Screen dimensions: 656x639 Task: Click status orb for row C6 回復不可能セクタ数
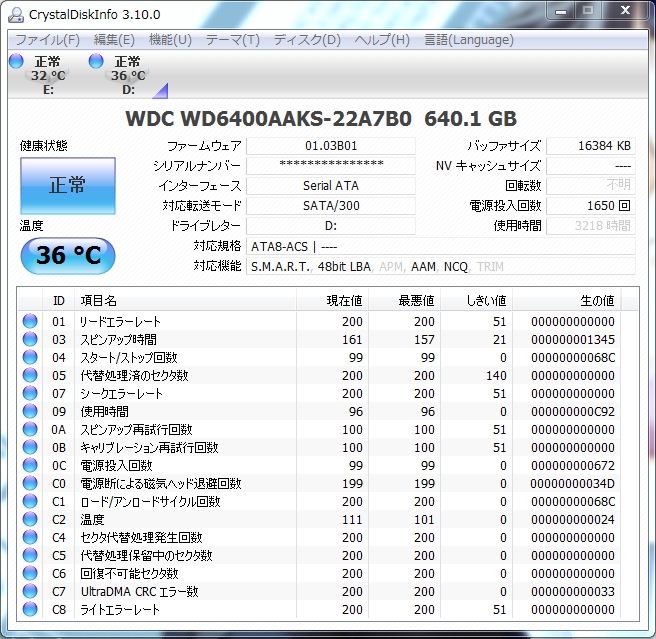30,573
